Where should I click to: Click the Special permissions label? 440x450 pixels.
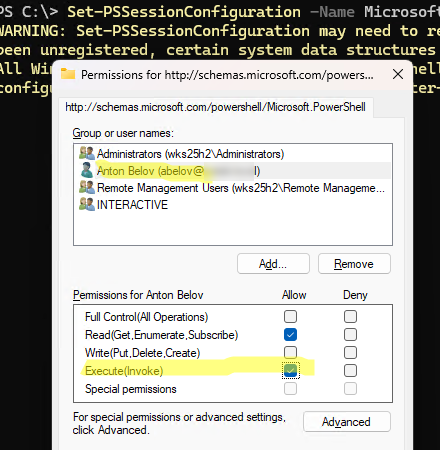[131, 389]
